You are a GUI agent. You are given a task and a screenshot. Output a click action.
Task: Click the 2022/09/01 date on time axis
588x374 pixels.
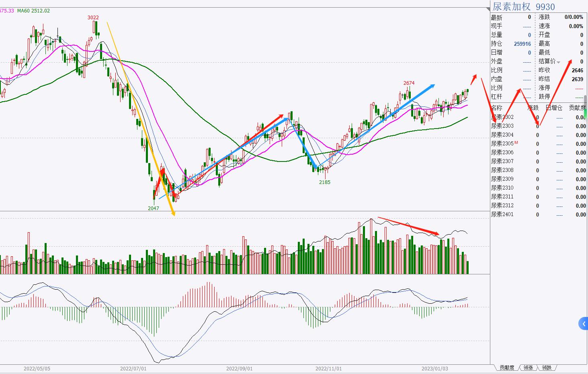[x=239, y=368]
